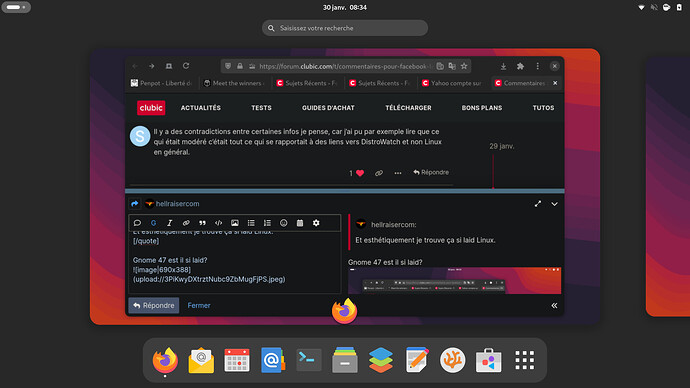Image resolution: width=690 pixels, height=388 pixels.
Task: Toggle the full-screen composer arrows icon
Action: [538, 204]
